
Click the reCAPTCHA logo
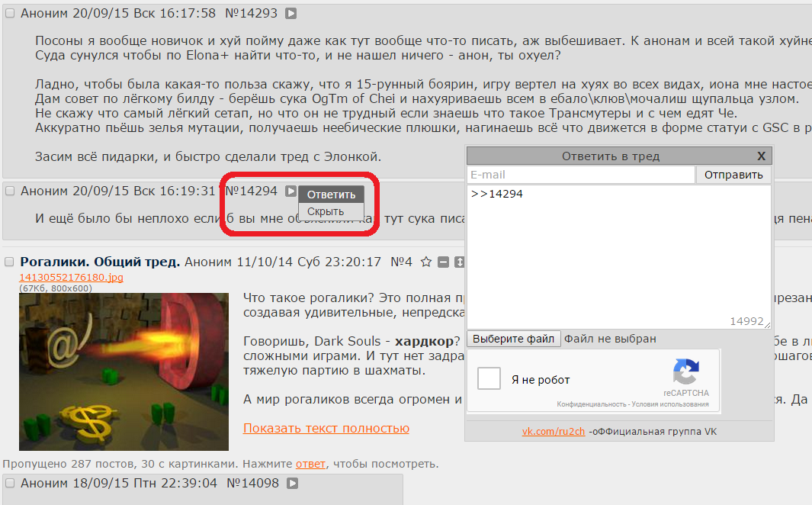tap(685, 372)
